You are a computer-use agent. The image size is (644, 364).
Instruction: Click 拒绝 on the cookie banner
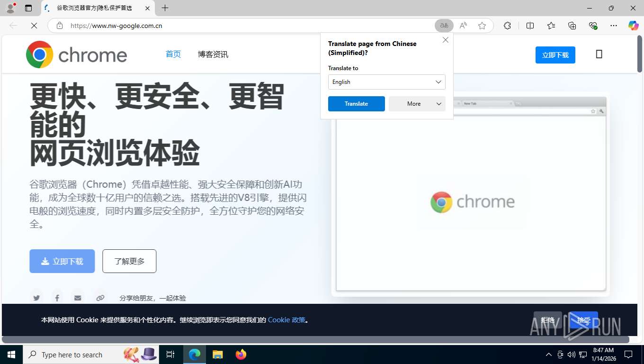tap(548, 320)
